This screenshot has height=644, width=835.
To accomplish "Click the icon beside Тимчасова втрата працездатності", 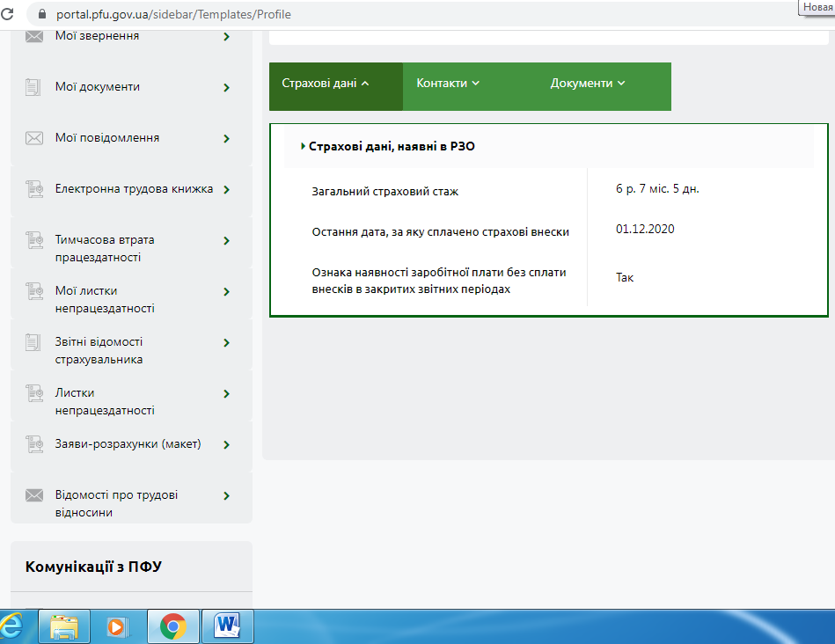I will [34, 240].
